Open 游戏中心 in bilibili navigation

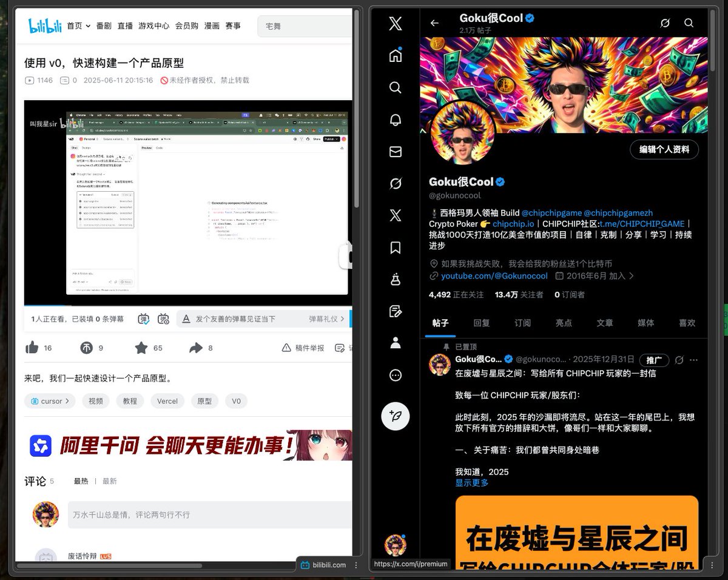154,25
